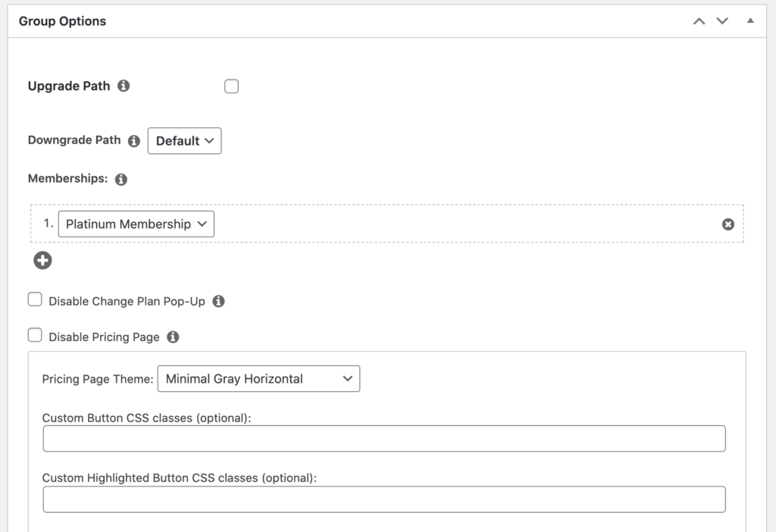Screen dimensions: 776x532
Task: Move Group Options panel down
Action: pos(722,21)
